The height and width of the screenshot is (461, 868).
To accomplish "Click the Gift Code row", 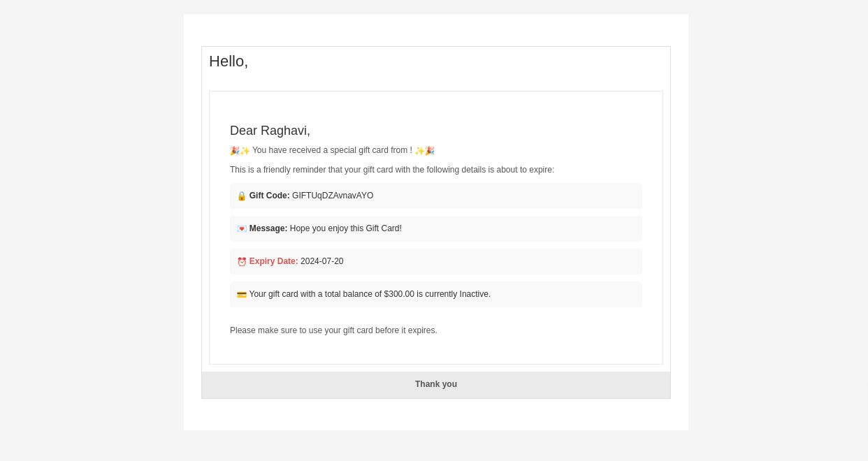I will pos(436,196).
